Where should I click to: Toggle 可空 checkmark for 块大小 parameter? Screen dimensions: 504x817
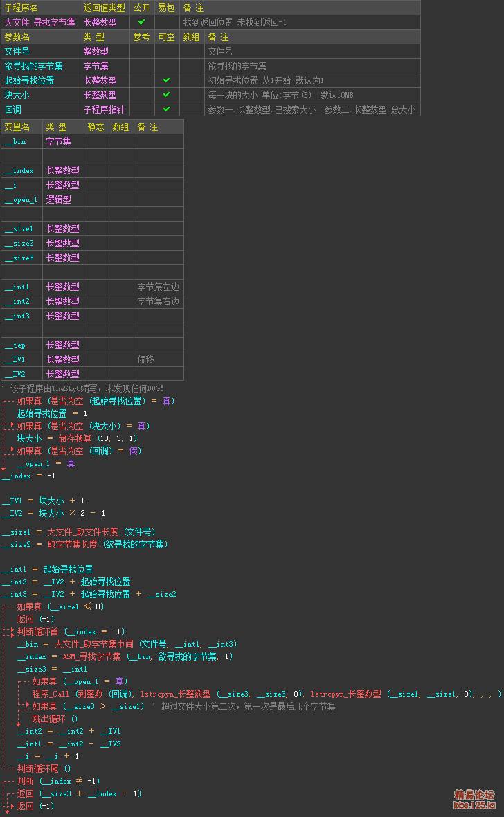pyautogui.click(x=166, y=95)
